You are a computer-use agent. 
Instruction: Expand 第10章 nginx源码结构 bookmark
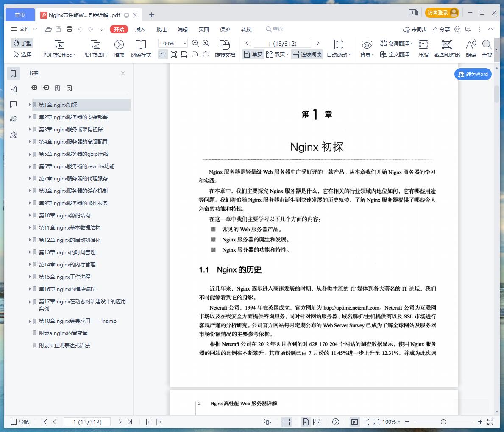(30, 215)
